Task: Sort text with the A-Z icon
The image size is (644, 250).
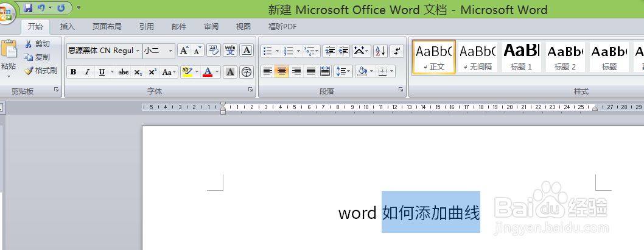Action: tap(380, 51)
